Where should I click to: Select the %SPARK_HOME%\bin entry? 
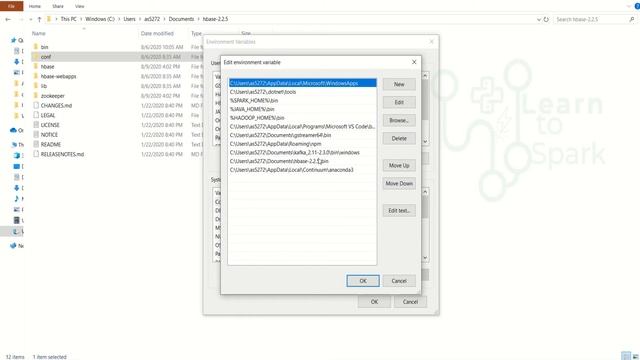pos(302,100)
